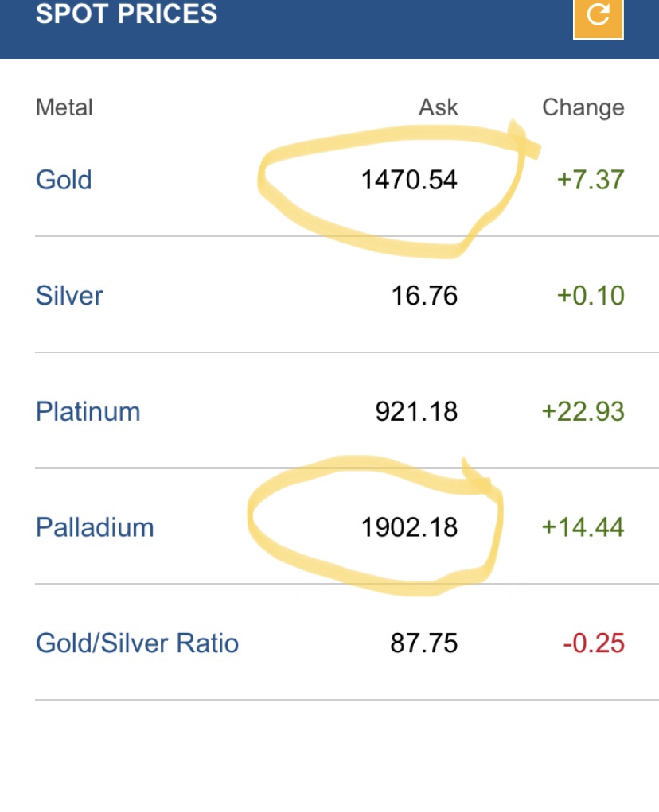Click the ratio change value -0.25

pos(594,643)
